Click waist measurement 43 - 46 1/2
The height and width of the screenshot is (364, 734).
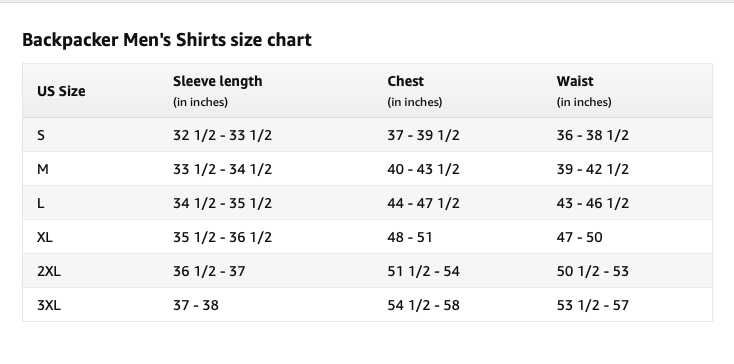[x=593, y=204]
